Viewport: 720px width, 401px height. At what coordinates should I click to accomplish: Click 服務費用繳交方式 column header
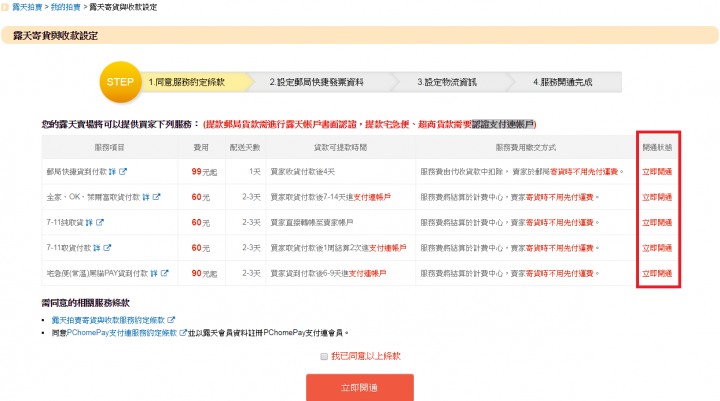pos(526,147)
